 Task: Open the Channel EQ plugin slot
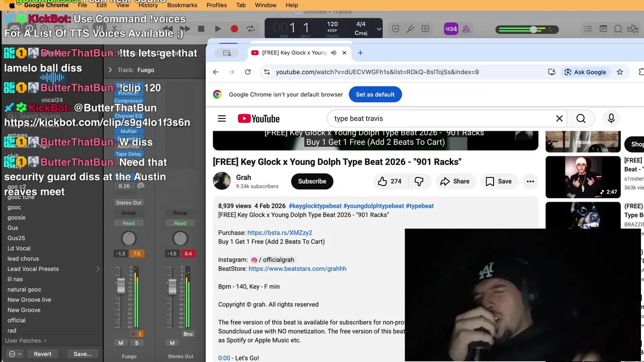(x=129, y=116)
